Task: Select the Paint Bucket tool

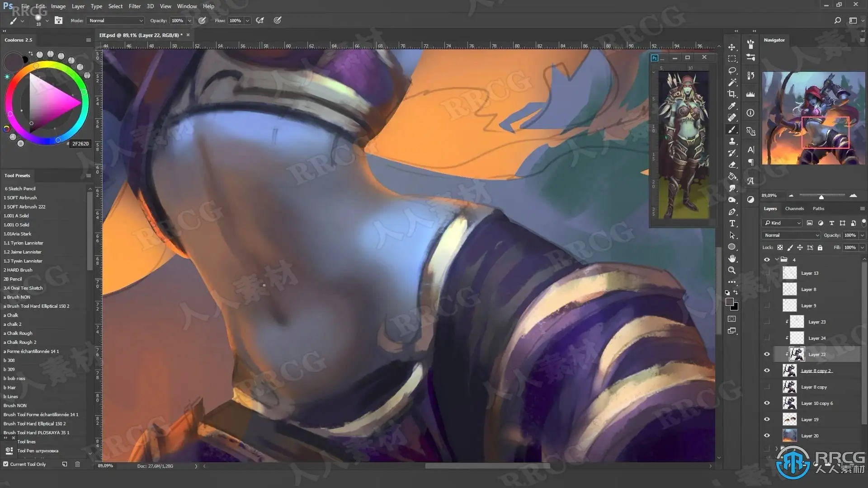Action: pos(732,177)
